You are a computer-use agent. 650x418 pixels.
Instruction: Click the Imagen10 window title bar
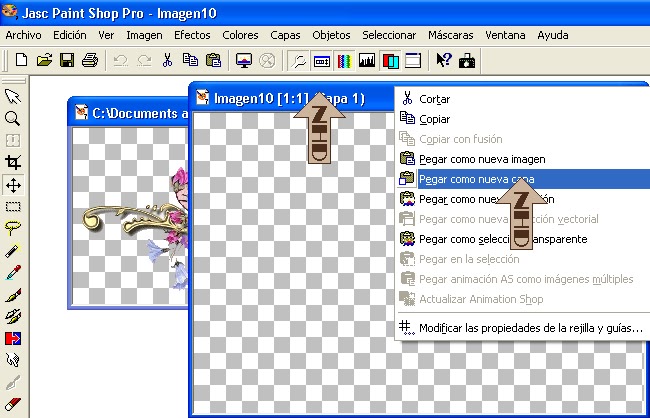(x=292, y=99)
